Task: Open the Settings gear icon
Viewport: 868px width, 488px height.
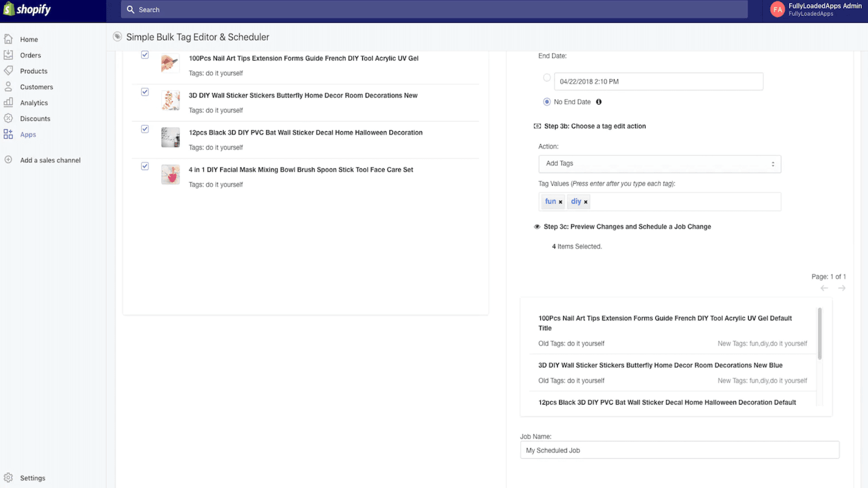Action: tap(8, 478)
